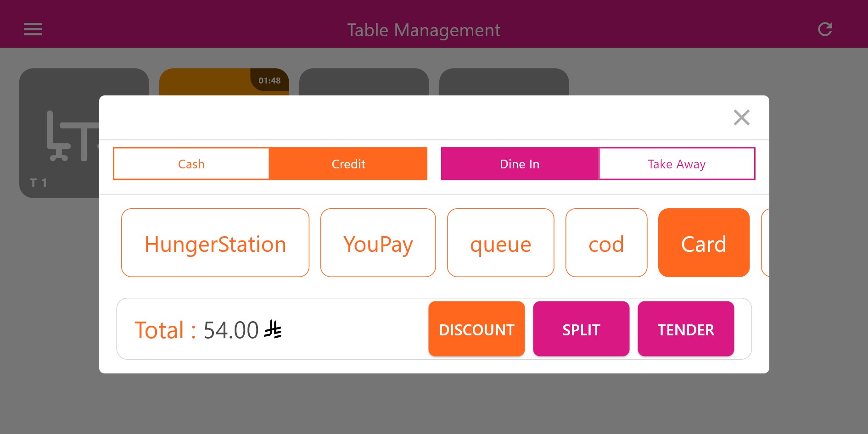868x434 pixels.
Task: Apply a discount with DISCOUNT button
Action: point(476,329)
